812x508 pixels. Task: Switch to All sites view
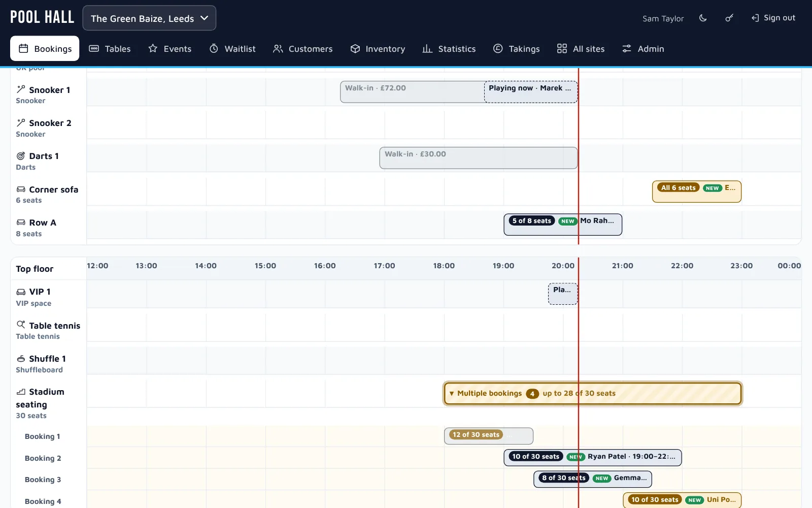pos(581,49)
